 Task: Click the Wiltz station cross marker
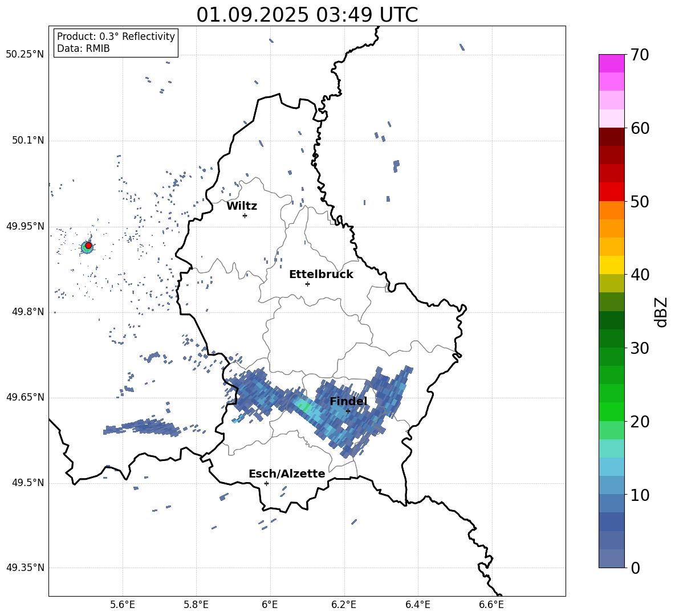pyautogui.click(x=245, y=215)
